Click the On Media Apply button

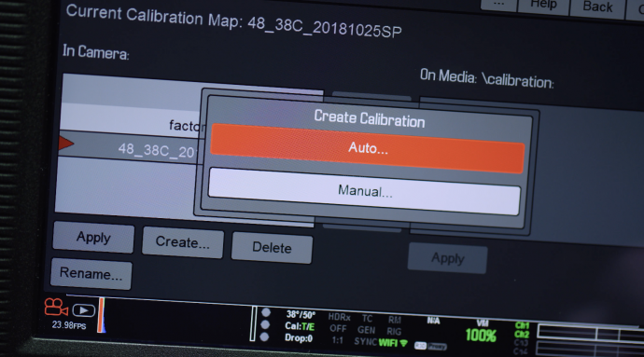pyautogui.click(x=448, y=258)
